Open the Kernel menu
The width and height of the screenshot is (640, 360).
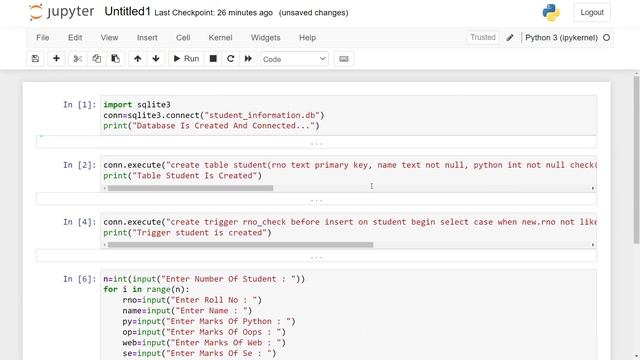tap(220, 38)
